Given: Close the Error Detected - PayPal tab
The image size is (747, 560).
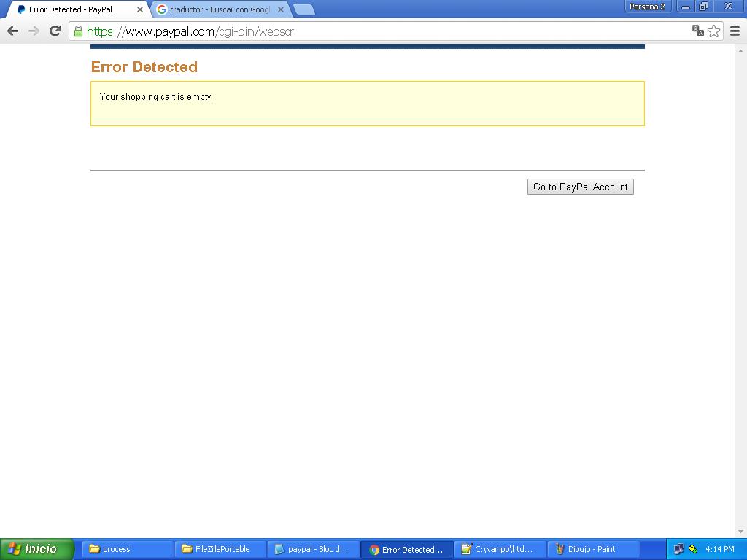Looking at the screenshot, I should [140, 9].
